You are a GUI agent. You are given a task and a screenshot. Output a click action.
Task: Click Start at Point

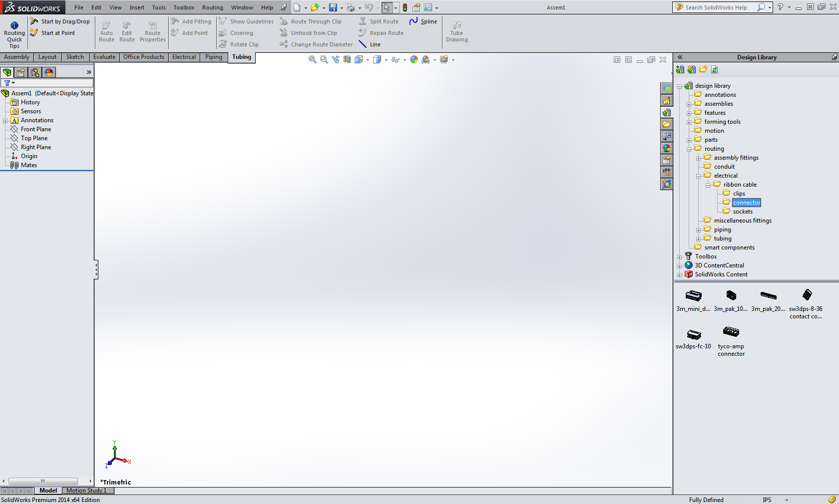tap(52, 33)
